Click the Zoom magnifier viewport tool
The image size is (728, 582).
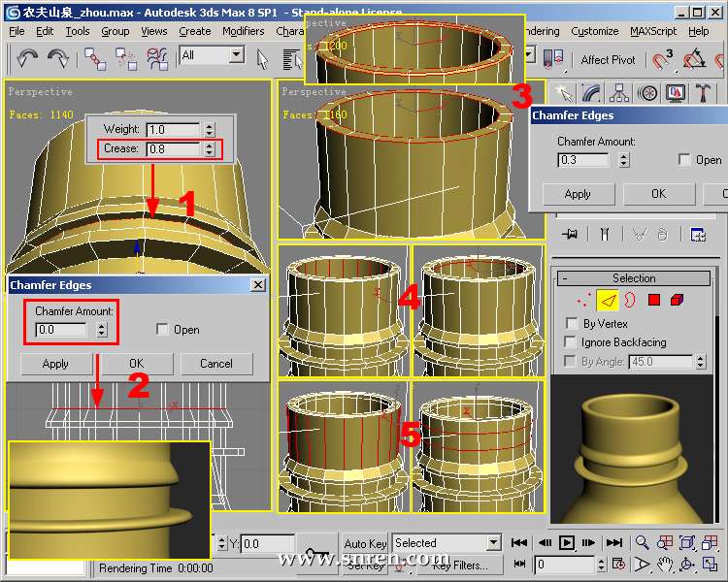pyautogui.click(x=643, y=542)
